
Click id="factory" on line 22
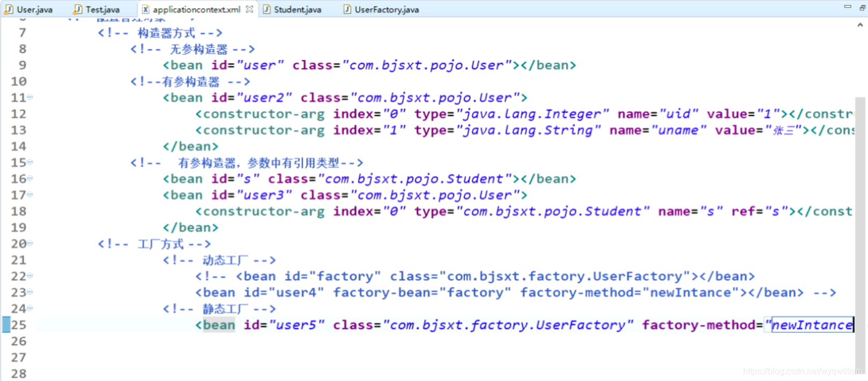[332, 277]
